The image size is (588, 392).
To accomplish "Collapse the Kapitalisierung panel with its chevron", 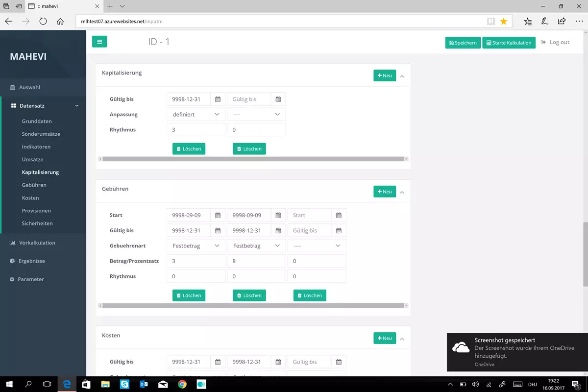I will (x=402, y=76).
